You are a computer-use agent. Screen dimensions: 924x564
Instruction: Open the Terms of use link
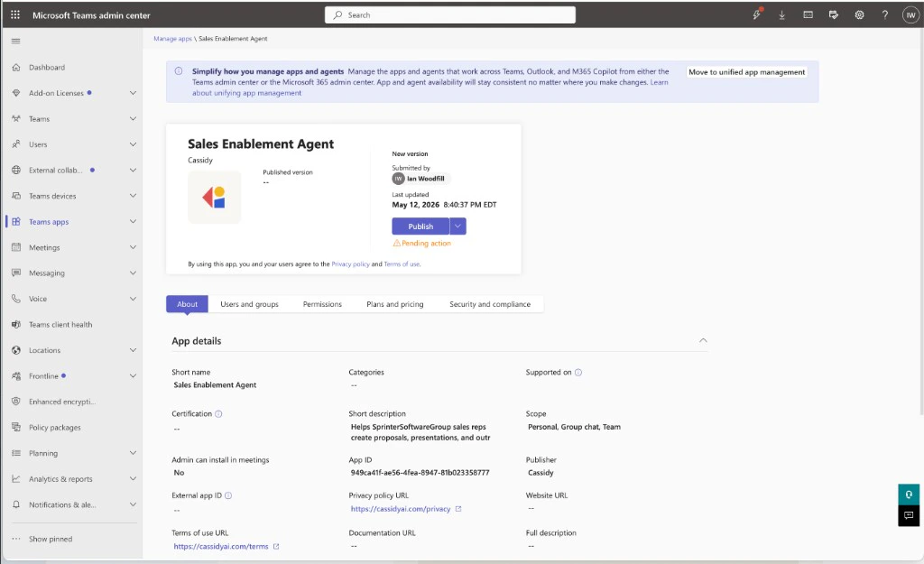click(x=402, y=264)
